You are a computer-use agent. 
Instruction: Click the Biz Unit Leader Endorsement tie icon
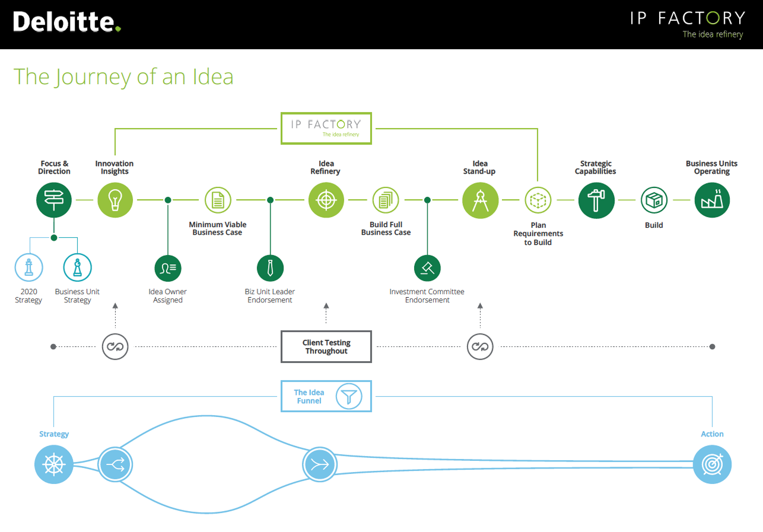[x=270, y=268]
